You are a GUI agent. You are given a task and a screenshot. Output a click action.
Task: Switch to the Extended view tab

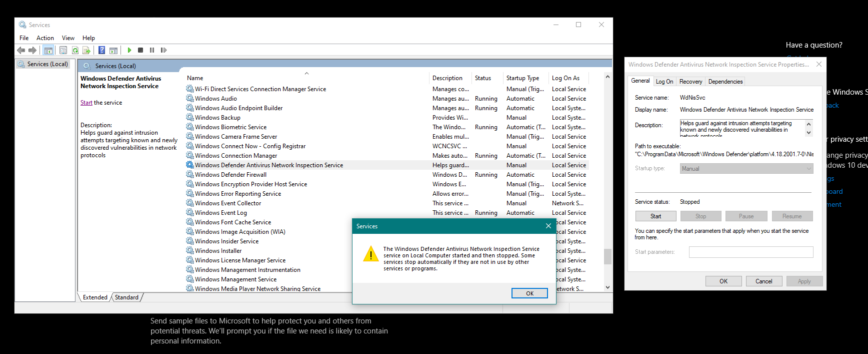pyautogui.click(x=95, y=297)
